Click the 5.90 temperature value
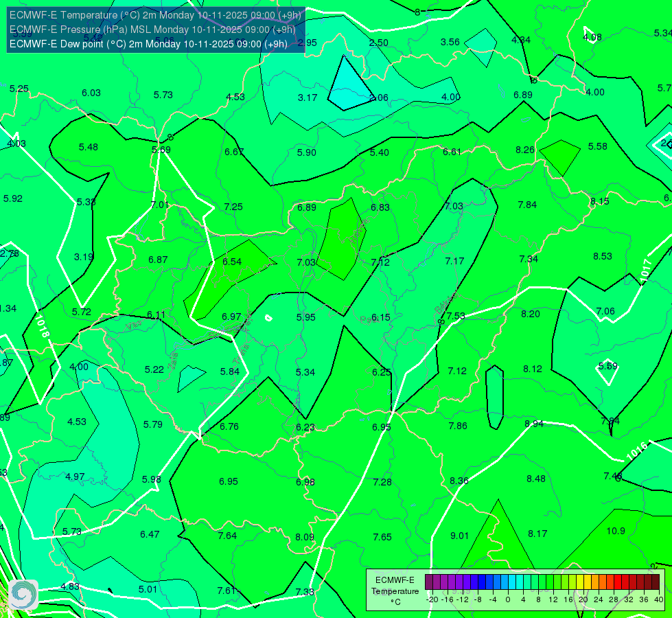672x618 pixels. [x=307, y=152]
